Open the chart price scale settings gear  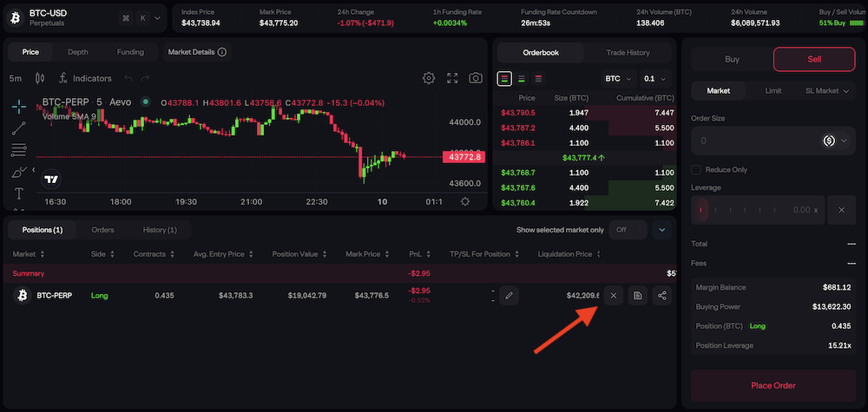pos(465,202)
